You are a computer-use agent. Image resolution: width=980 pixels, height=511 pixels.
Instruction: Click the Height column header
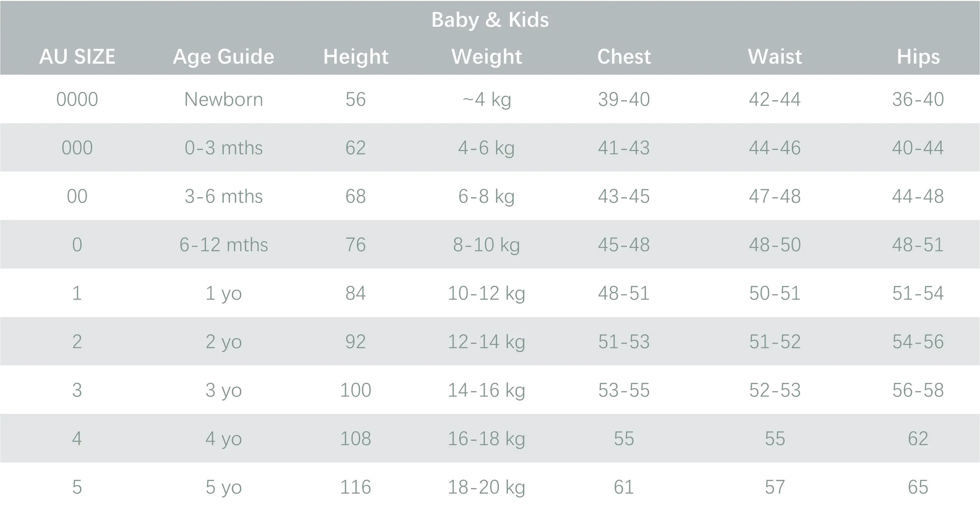[356, 57]
